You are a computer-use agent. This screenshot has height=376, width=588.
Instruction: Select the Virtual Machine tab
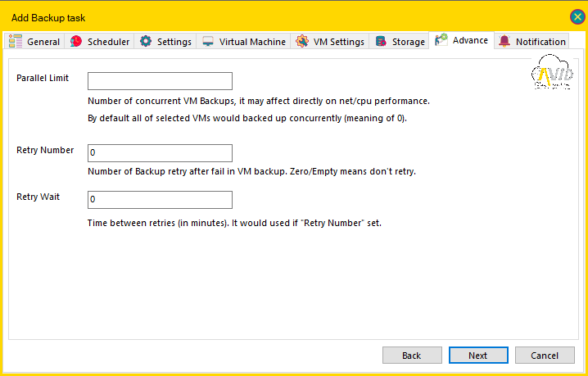[x=243, y=41]
